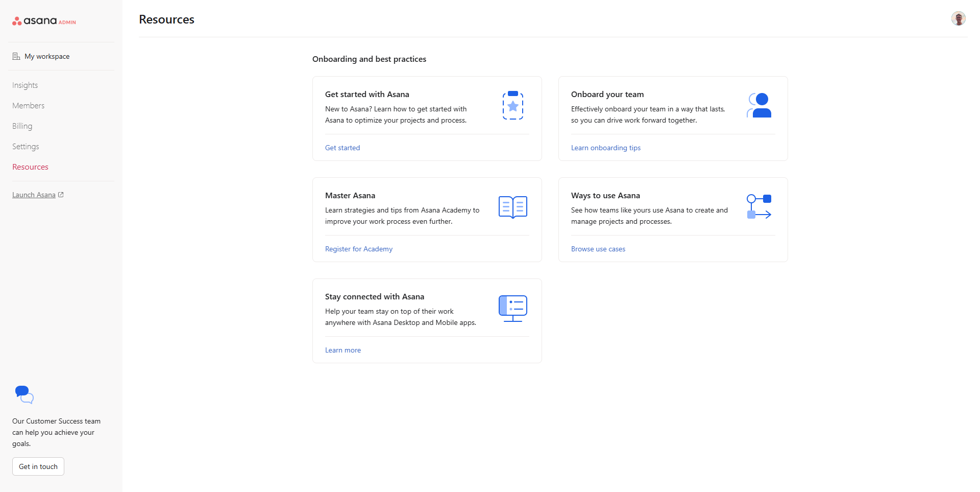Click Learn more on Stay connected card
The height and width of the screenshot is (492, 980).
(343, 350)
